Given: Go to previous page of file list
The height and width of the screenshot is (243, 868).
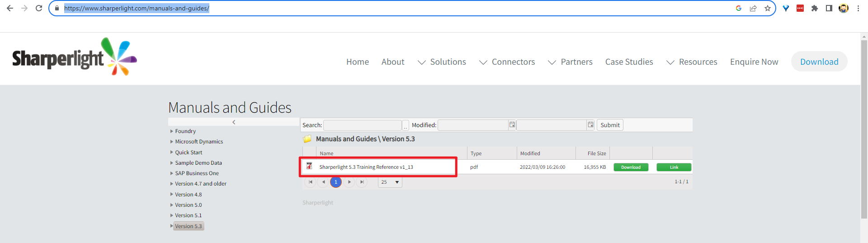Looking at the screenshot, I should 323,182.
